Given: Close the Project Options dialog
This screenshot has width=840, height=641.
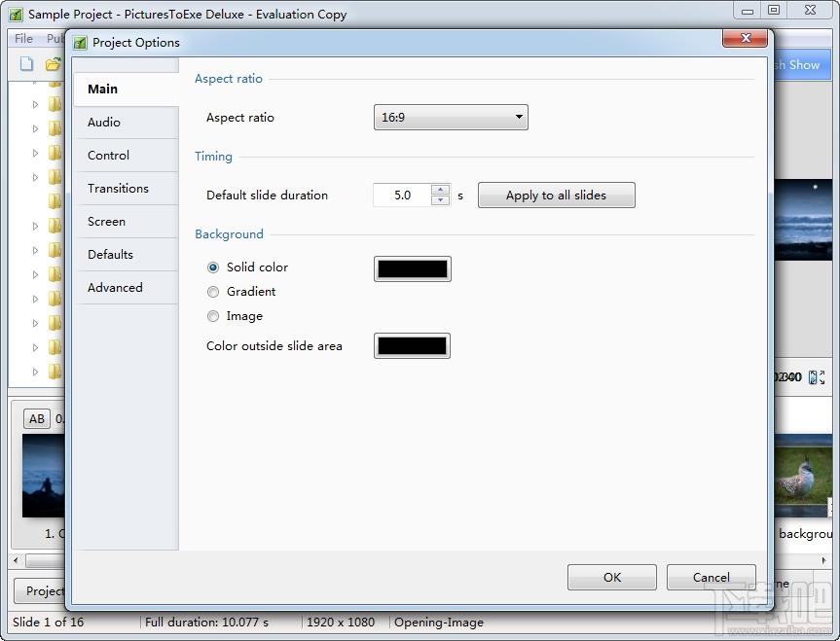Looking at the screenshot, I should [745, 38].
